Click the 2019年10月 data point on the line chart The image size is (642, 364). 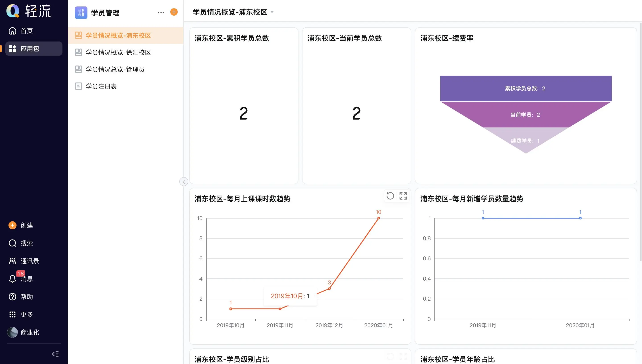coord(231,309)
